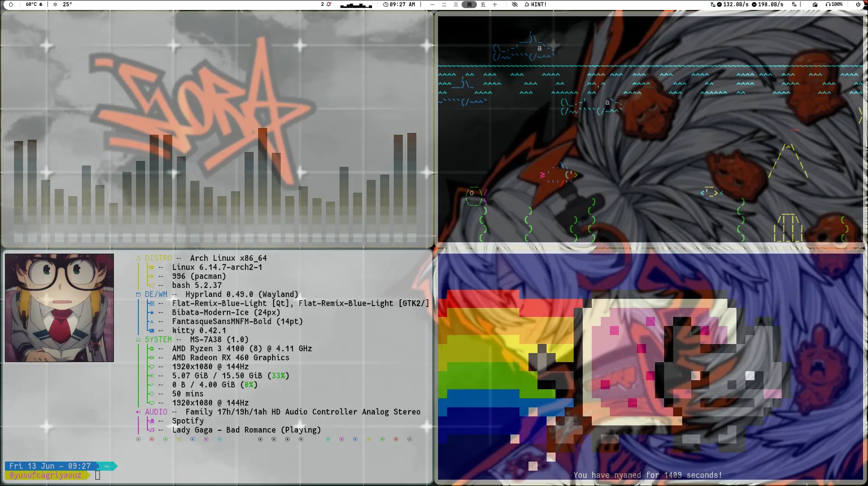The height and width of the screenshot is (486, 868).
Task: Open the 25° weather widget
Action: (62, 5)
